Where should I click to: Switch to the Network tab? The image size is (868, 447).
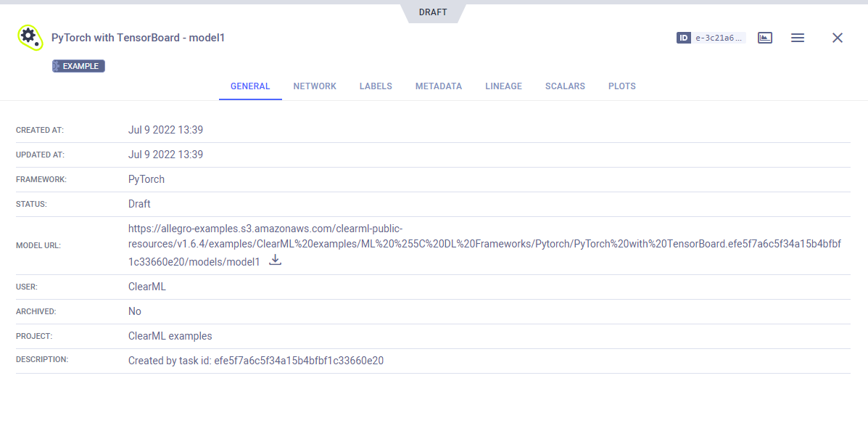tap(315, 86)
